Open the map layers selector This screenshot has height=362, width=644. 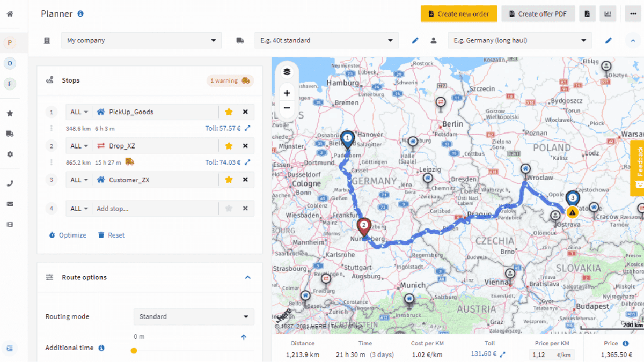[287, 71]
